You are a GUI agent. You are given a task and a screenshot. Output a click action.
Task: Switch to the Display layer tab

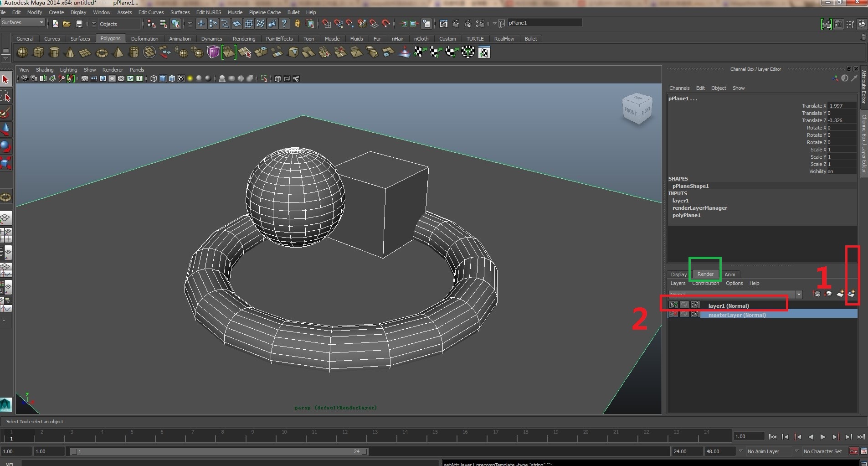point(678,274)
